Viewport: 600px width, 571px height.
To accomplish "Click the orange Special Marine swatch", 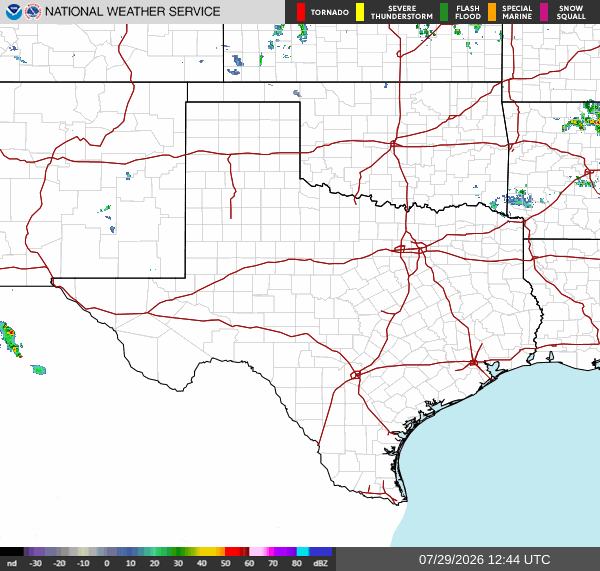I will [x=492, y=12].
